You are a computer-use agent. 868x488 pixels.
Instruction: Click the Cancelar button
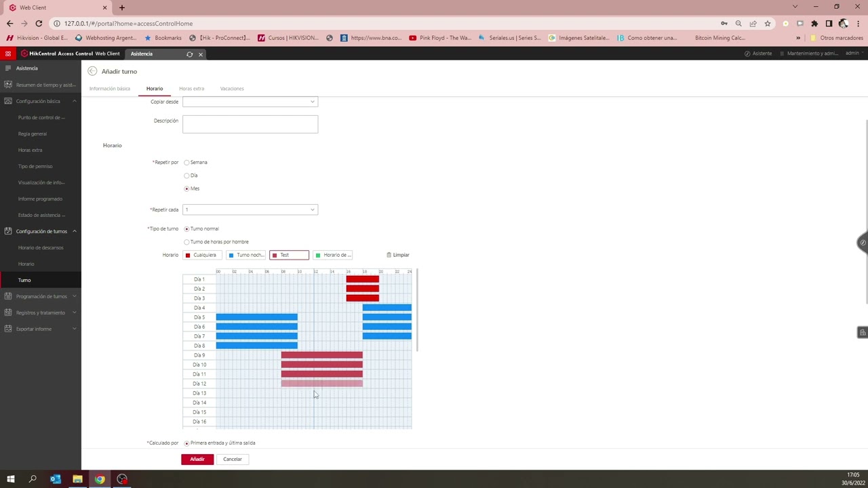pyautogui.click(x=233, y=460)
